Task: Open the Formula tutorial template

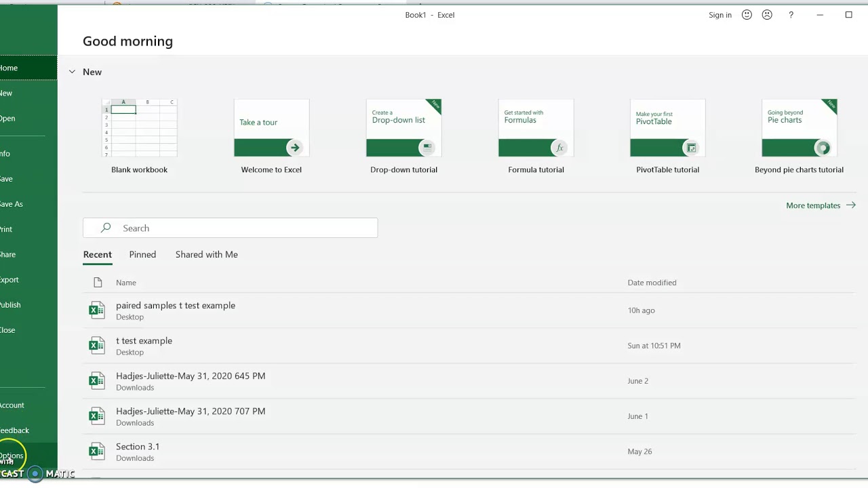Action: tap(536, 136)
